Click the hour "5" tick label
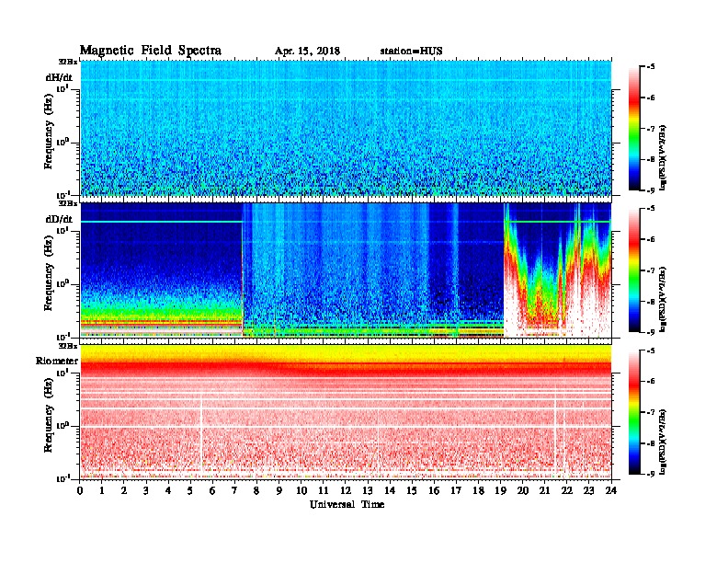The image size is (728, 563). pyautogui.click(x=190, y=490)
